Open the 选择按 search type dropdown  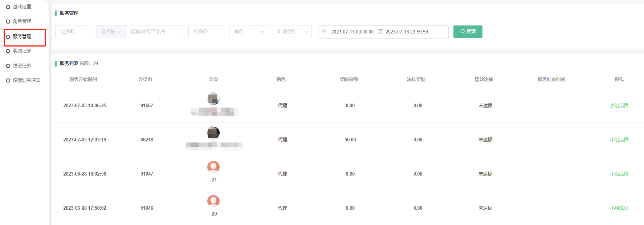click(111, 32)
